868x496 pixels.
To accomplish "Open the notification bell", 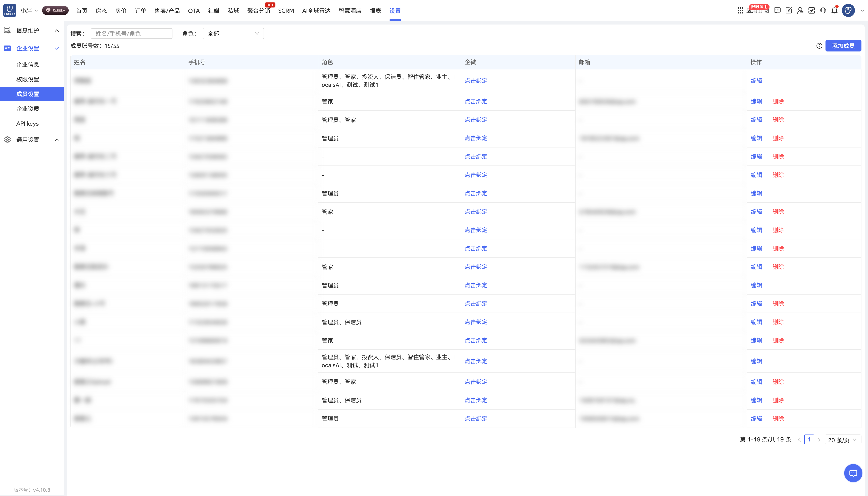I will point(834,11).
